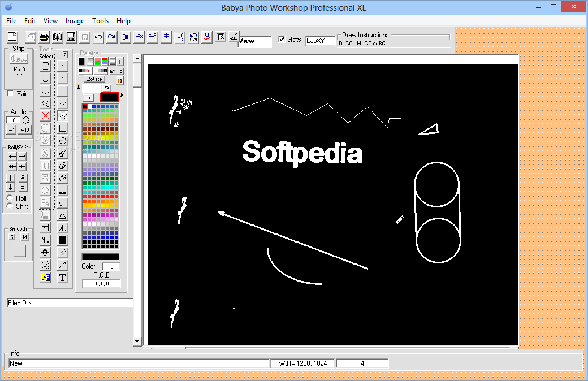
Task: Click the printer icon in the toolbar
Action: coord(44,37)
